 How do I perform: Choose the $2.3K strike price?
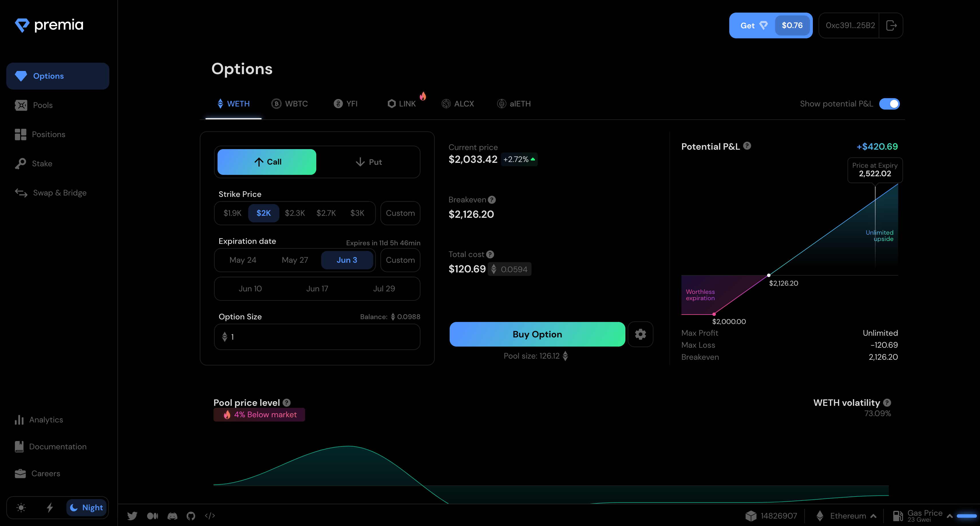[x=295, y=213]
